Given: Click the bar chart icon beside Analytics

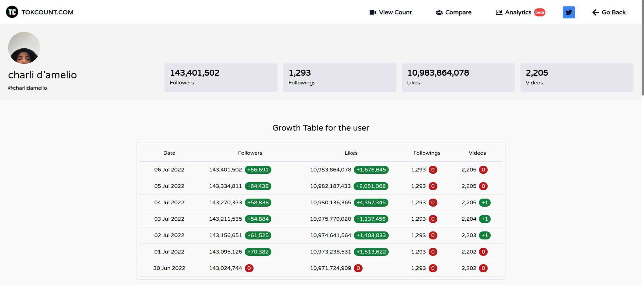Looking at the screenshot, I should [x=499, y=12].
